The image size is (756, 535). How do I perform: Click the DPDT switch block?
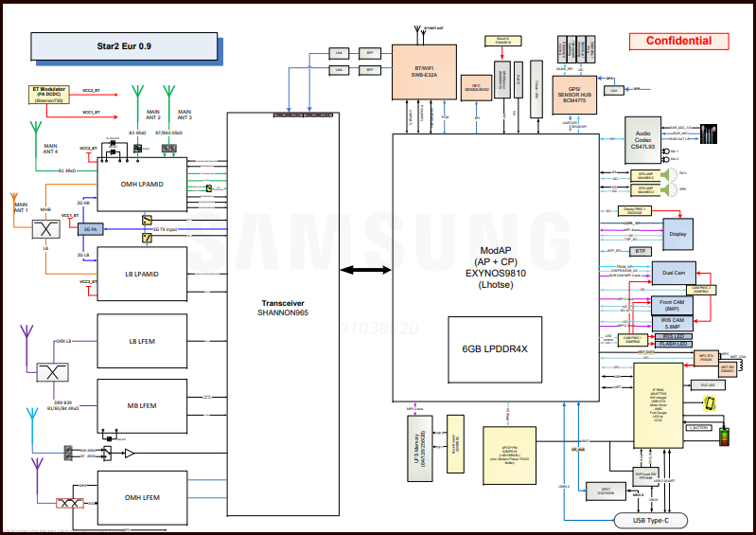coord(606,491)
